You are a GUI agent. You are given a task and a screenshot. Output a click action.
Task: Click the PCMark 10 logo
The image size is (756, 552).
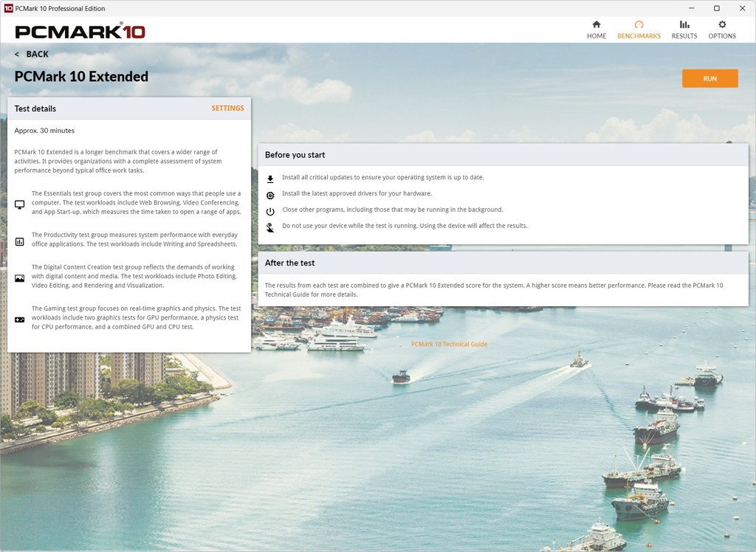80,31
